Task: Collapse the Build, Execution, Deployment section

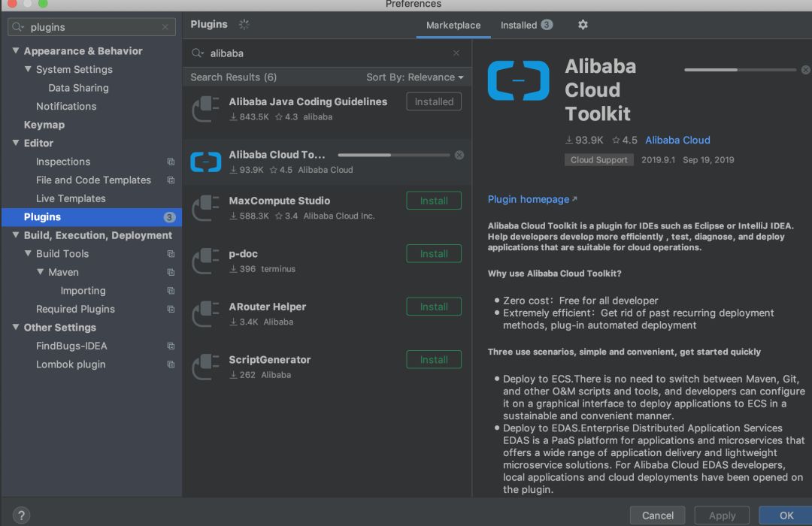Action: [16, 235]
